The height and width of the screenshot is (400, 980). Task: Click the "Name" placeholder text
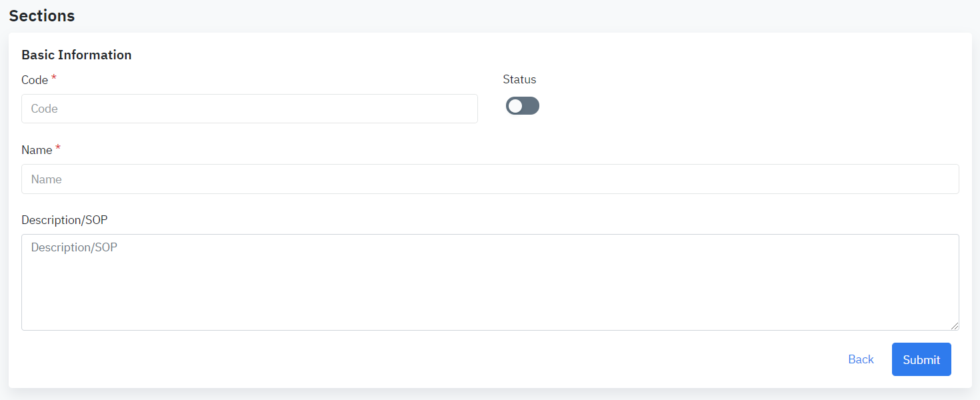point(47,179)
